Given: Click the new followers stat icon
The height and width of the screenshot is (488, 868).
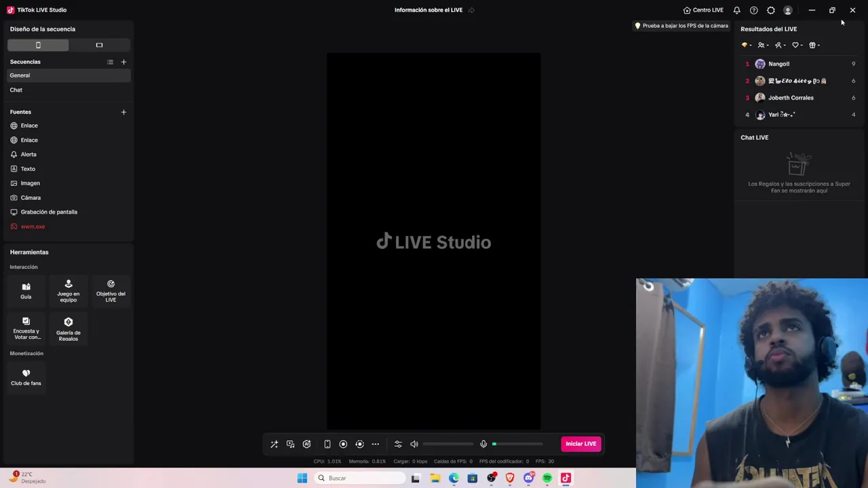Looking at the screenshot, I should coord(780,45).
